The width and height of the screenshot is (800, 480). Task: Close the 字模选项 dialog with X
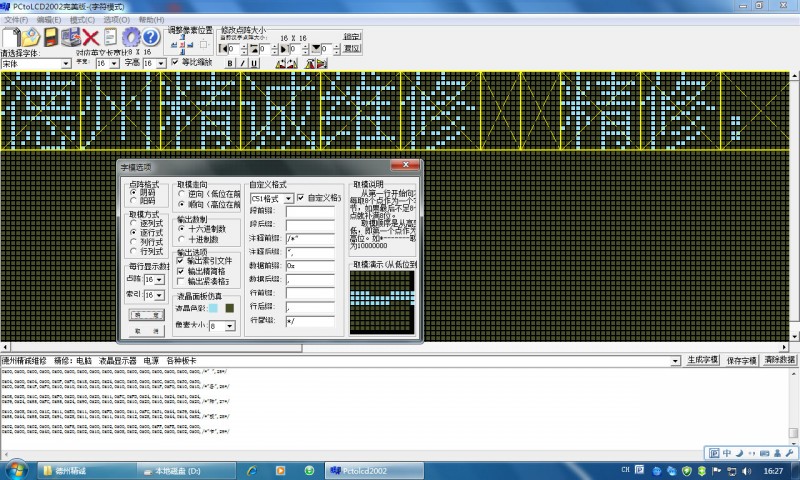pyautogui.click(x=405, y=165)
